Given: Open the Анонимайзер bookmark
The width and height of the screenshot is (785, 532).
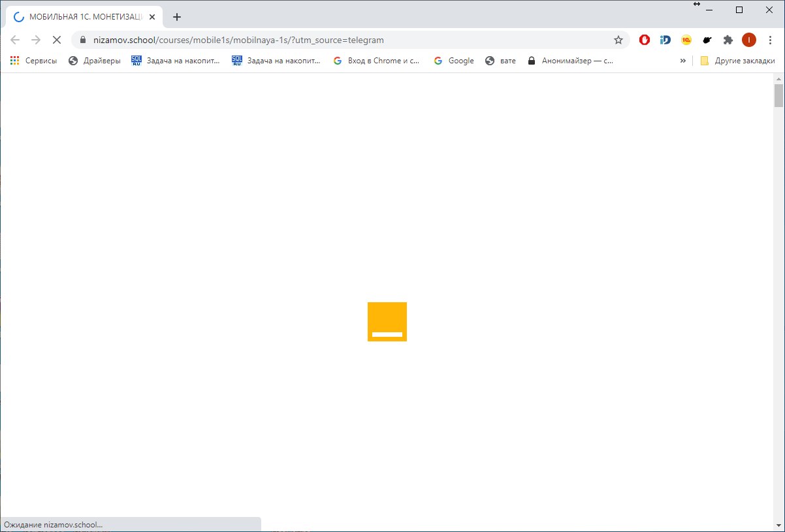Looking at the screenshot, I should tap(570, 61).
